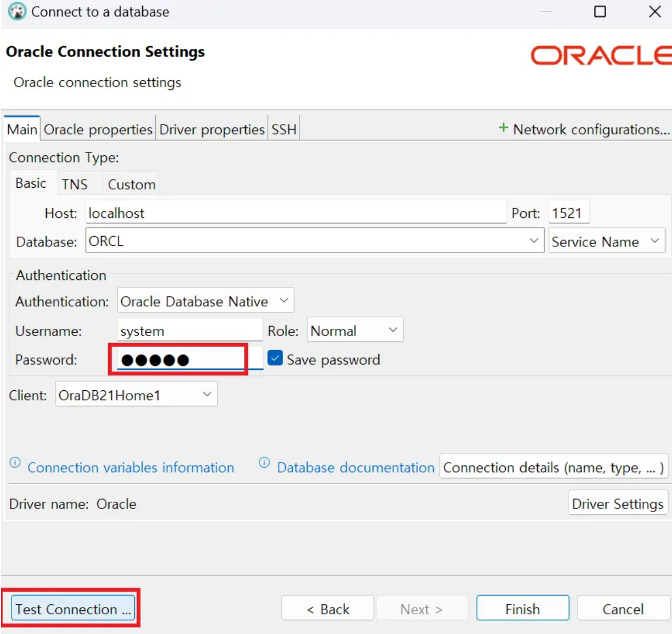The image size is (672, 634).
Task: Open Connection variables information link
Action: [131, 467]
